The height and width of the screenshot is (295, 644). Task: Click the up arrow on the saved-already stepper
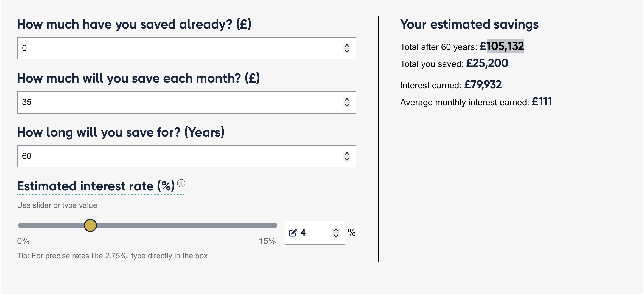tap(347, 46)
